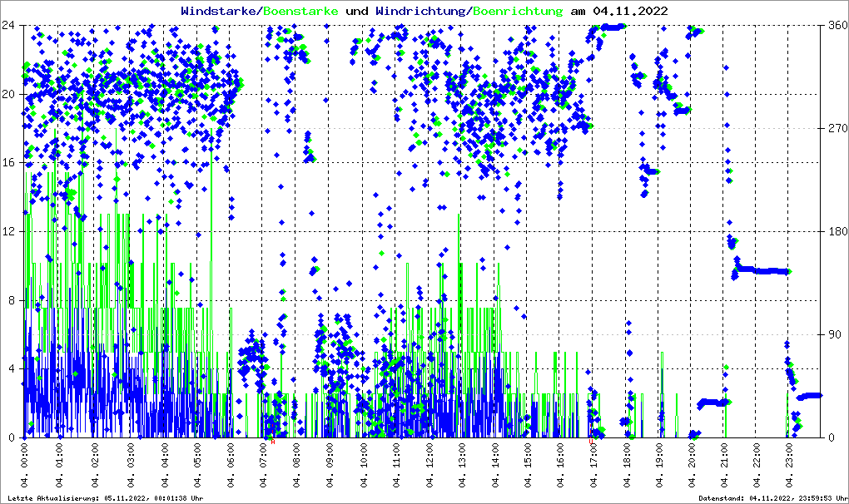Click the 180 degree label on right axis
The image size is (849, 504).
[x=837, y=231]
